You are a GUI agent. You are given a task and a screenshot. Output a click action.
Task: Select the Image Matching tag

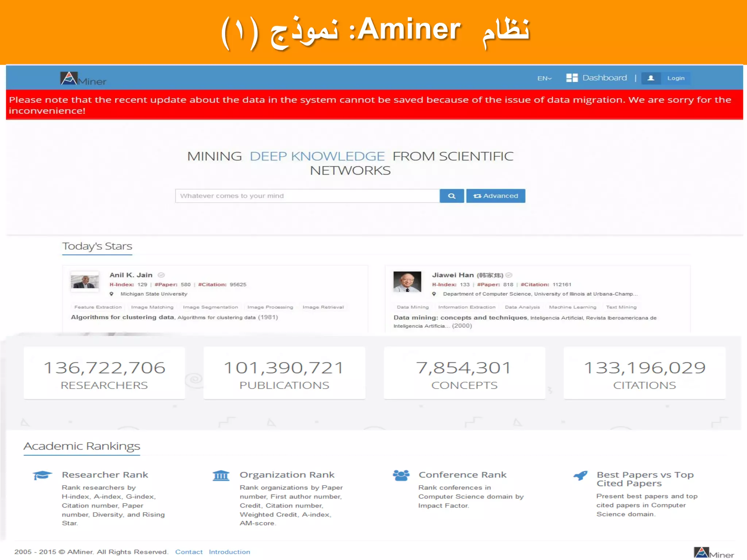point(152,307)
